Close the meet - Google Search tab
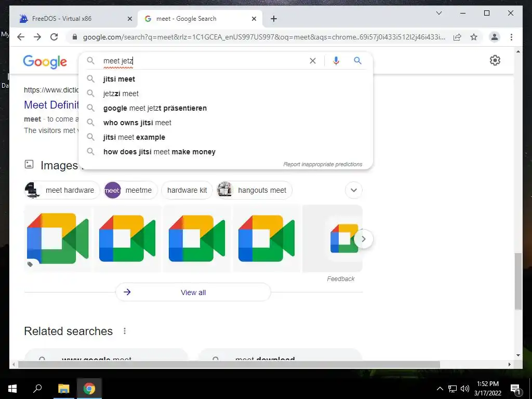 (x=254, y=19)
